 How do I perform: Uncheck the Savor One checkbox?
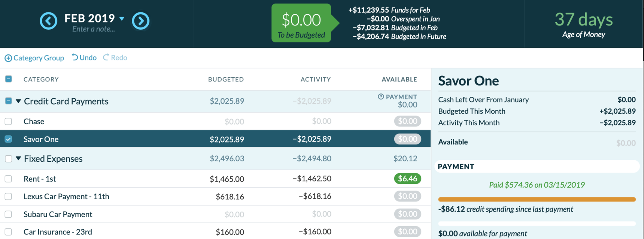coord(8,139)
